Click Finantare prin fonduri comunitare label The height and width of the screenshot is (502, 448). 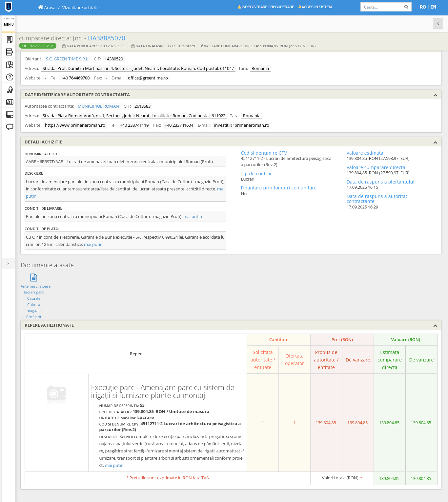[x=279, y=188]
